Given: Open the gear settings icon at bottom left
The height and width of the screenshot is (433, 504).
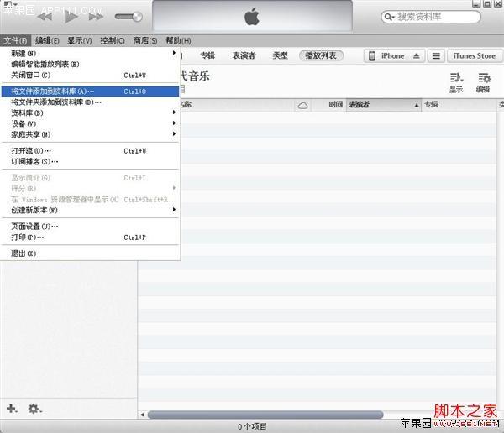Looking at the screenshot, I should coord(34,409).
